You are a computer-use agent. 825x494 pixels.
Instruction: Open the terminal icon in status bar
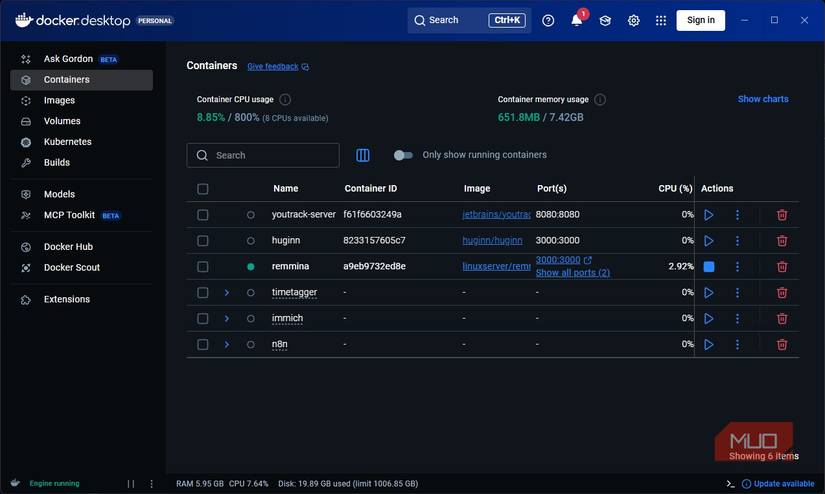[730, 483]
